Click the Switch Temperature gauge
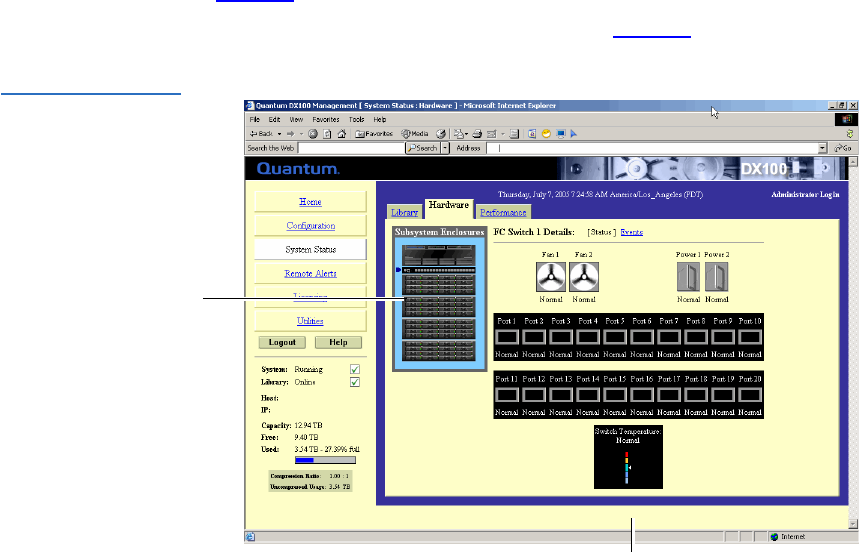The height and width of the screenshot is (552, 859). point(628,457)
